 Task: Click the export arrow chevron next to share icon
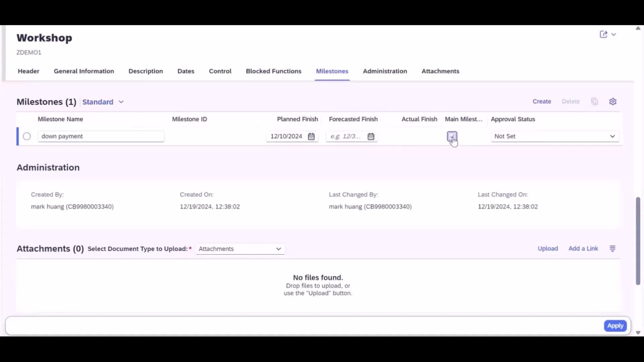tap(613, 34)
